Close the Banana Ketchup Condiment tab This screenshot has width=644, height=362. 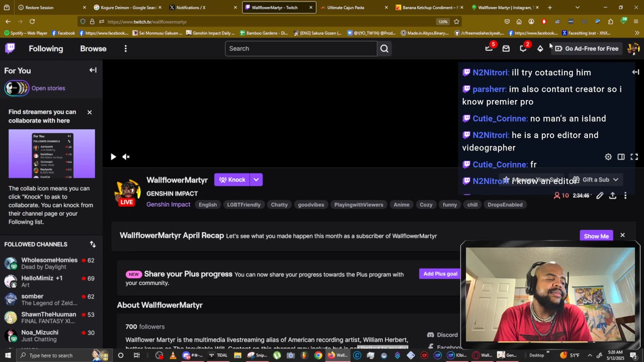tap(462, 8)
